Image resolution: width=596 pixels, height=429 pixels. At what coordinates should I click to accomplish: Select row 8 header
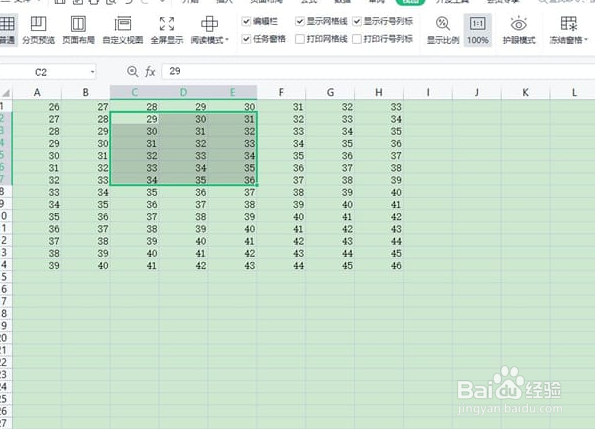click(x=6, y=192)
